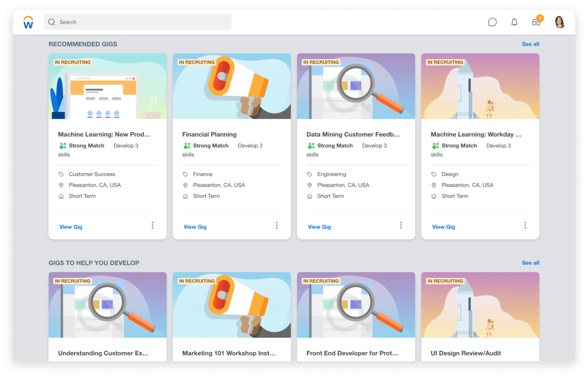The image size is (588, 377).
Task: Click the home icon on Customer Success card
Action: coord(61,196)
